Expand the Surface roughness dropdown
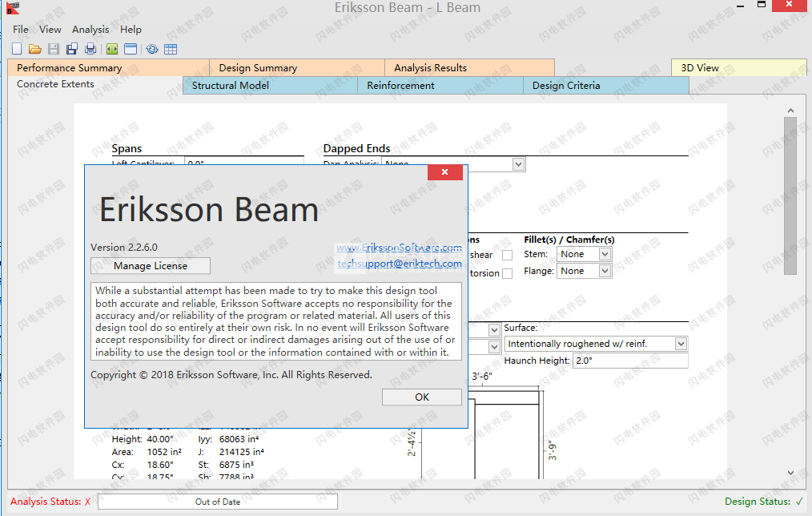The height and width of the screenshot is (516, 812). pyautogui.click(x=681, y=343)
